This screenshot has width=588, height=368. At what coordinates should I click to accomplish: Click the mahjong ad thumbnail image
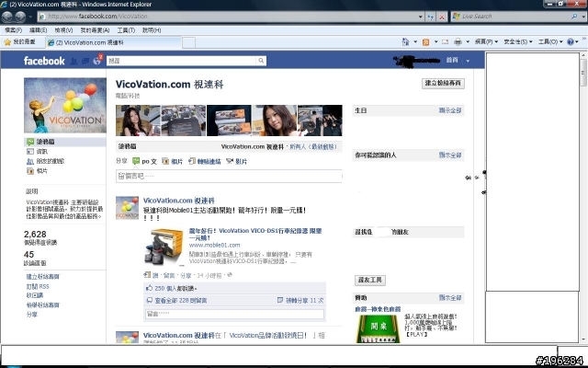(378, 329)
